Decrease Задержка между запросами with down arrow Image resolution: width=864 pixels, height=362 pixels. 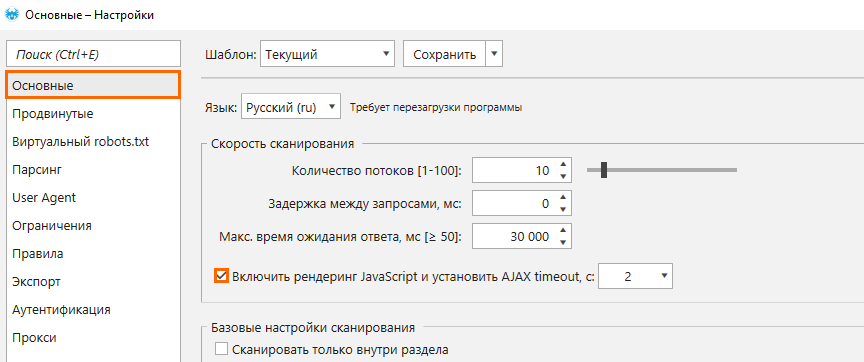pyautogui.click(x=563, y=209)
